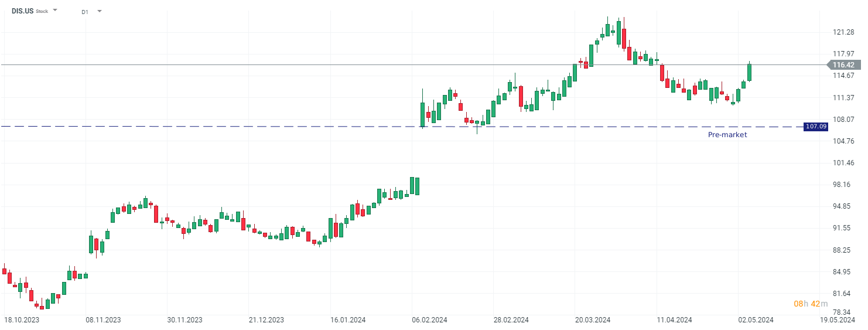Click the 121.28 price axis label
Viewport: 868px width, 330px height.
coord(842,32)
